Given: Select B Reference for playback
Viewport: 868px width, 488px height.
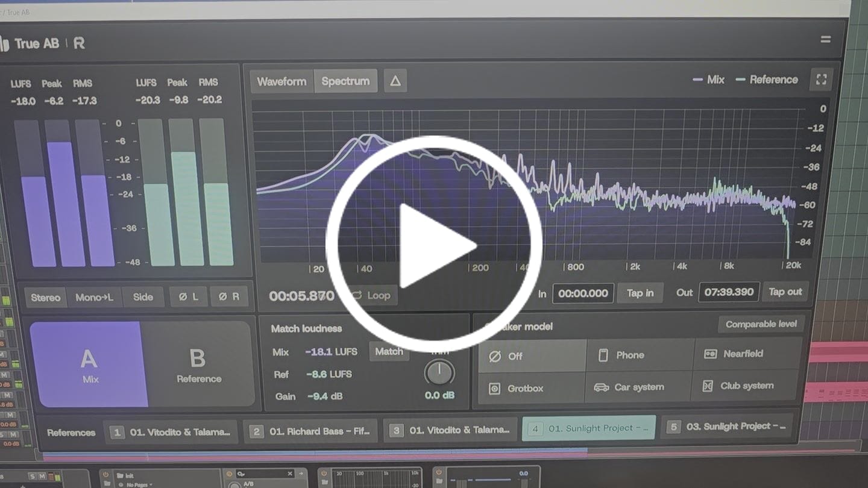Looking at the screenshot, I should 199,364.
